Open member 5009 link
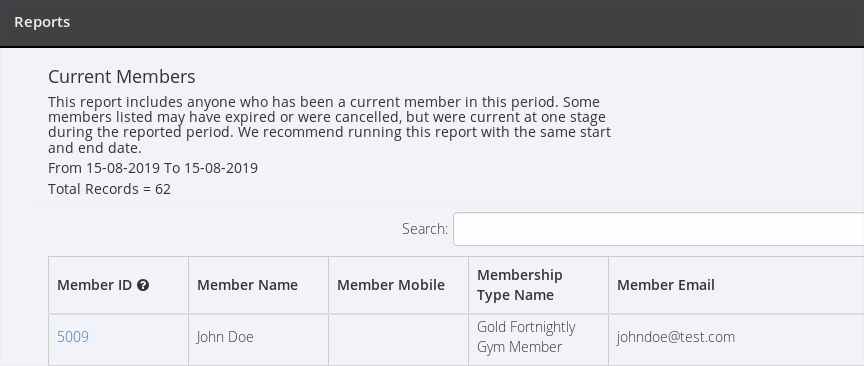This screenshot has width=864, height=366. pos(73,337)
